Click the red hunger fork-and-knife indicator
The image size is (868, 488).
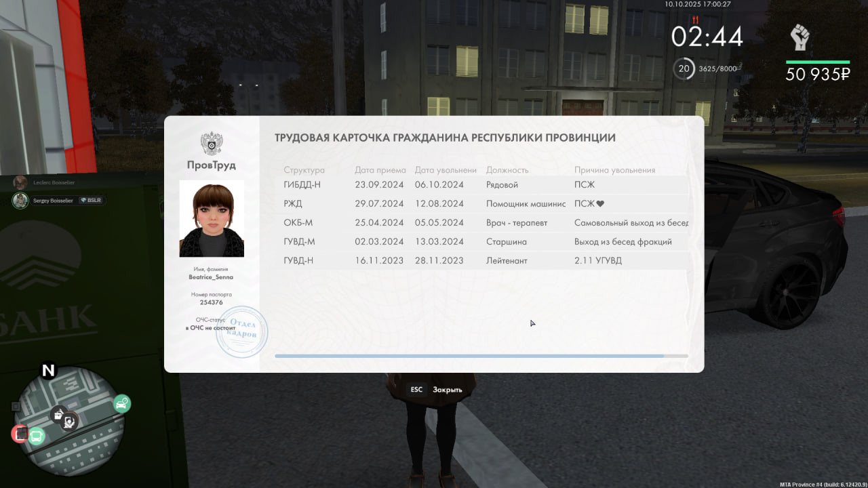(x=694, y=20)
